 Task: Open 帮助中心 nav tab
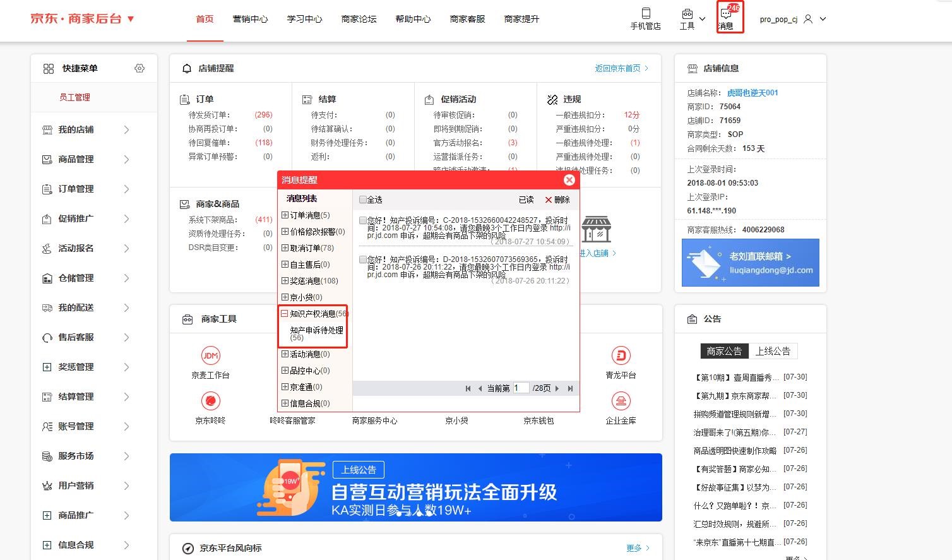click(413, 19)
